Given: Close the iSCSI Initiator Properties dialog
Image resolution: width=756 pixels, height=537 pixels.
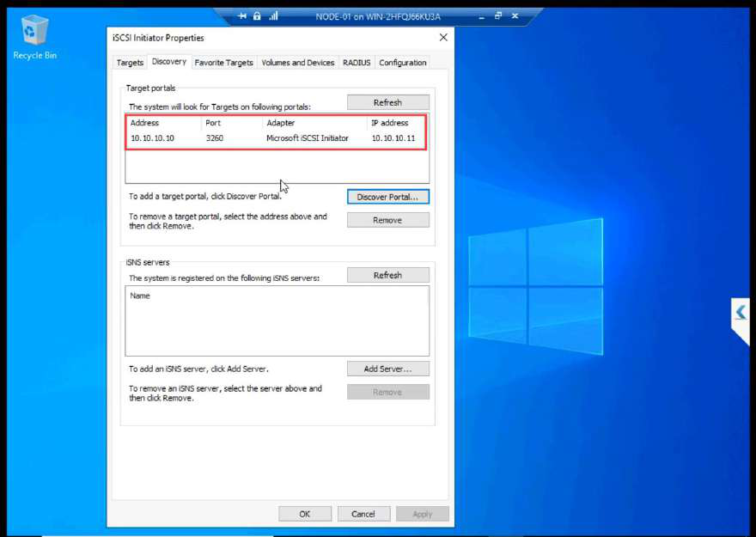Looking at the screenshot, I should [x=443, y=38].
